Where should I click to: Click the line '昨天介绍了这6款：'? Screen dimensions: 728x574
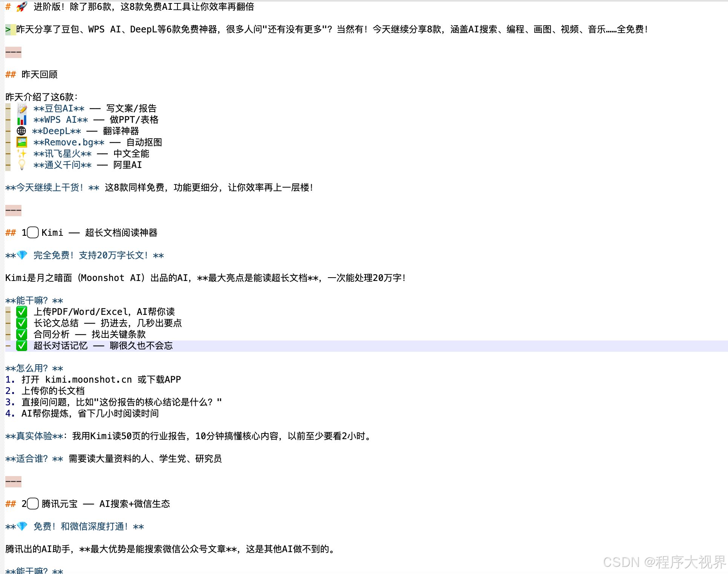(42, 97)
